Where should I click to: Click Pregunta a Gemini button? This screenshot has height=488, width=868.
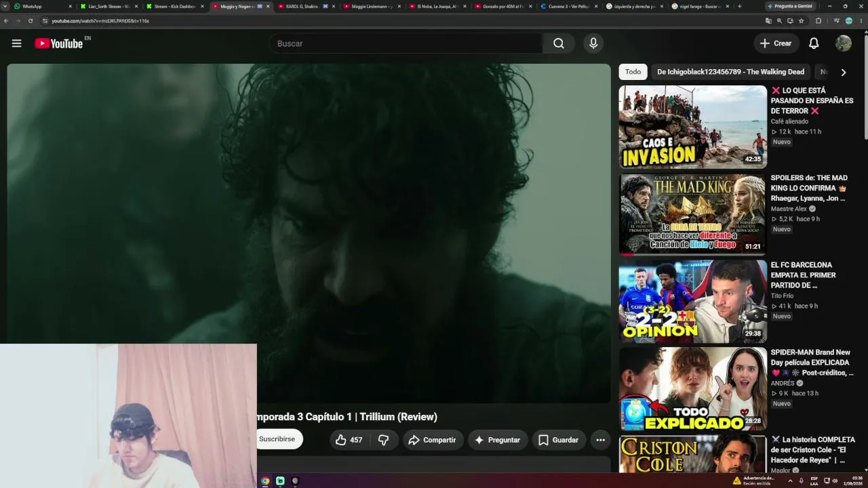(x=791, y=6)
